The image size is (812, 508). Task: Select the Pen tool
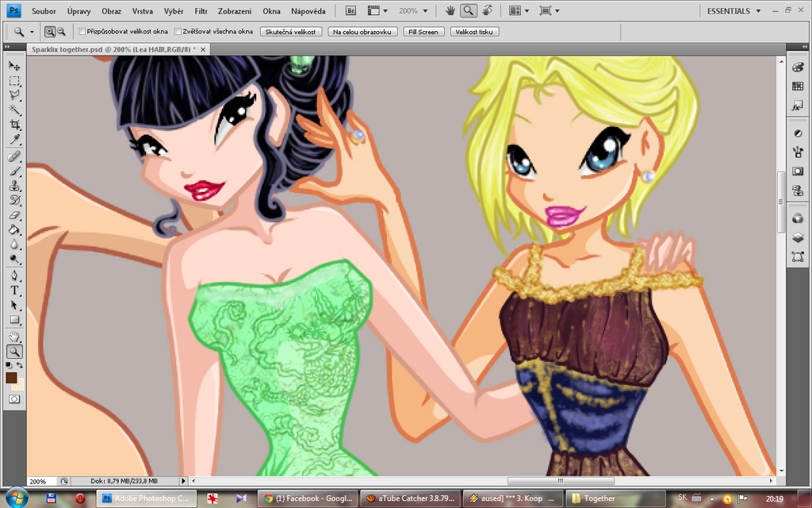point(14,275)
